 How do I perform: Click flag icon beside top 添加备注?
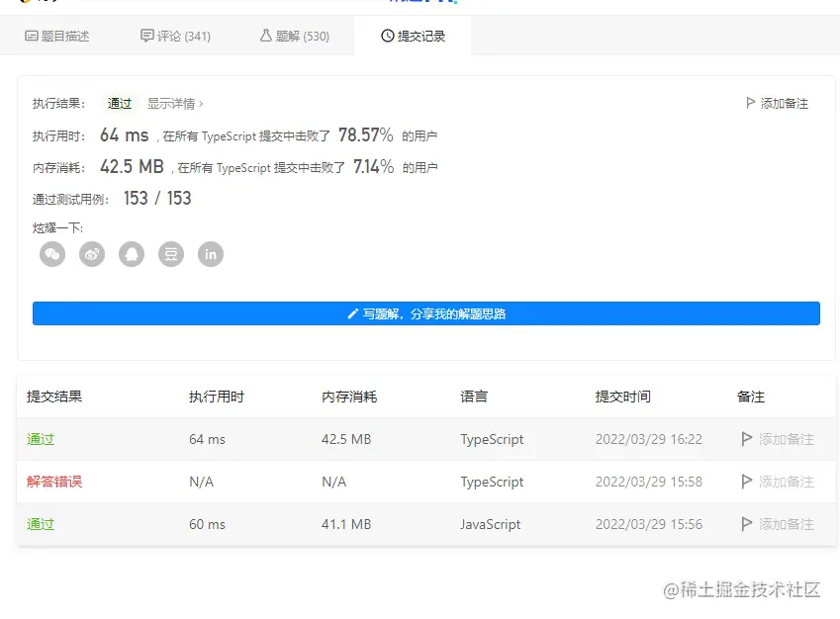coord(751,103)
